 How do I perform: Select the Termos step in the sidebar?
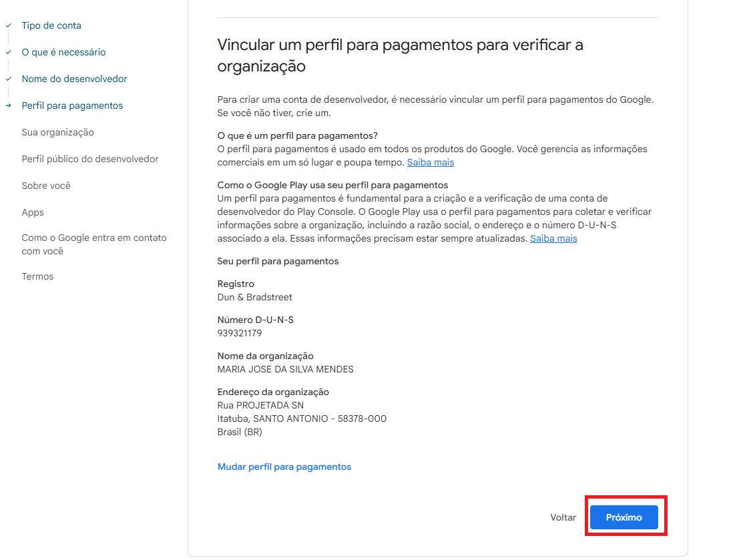(x=37, y=276)
